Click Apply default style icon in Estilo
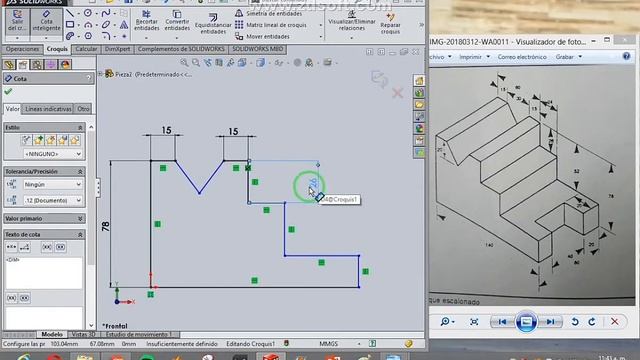The image size is (640, 360). (x=26, y=140)
